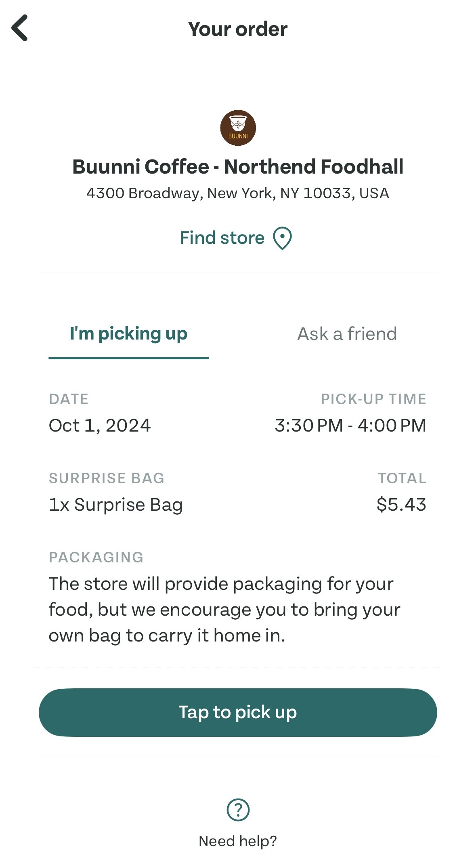Select the I'm picking up tab

coord(128,334)
